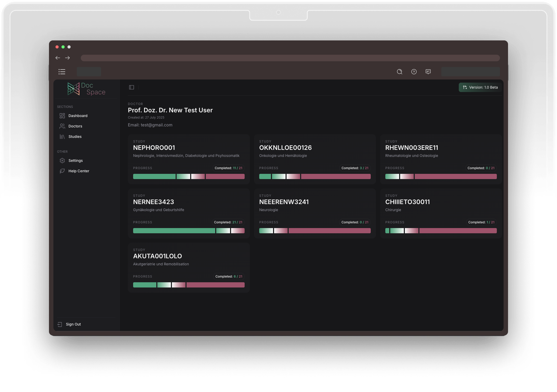Toggle the sidebar panel icon

(132, 87)
